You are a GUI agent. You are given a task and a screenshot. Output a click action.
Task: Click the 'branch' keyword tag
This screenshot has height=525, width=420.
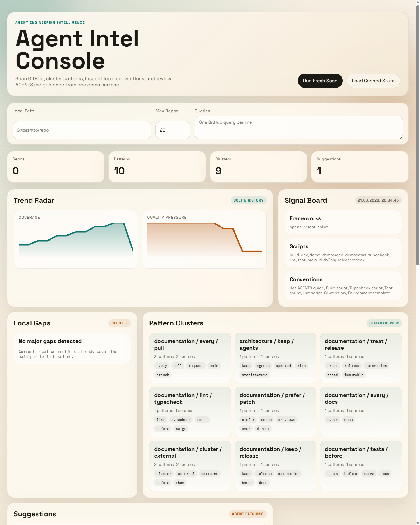point(163,375)
